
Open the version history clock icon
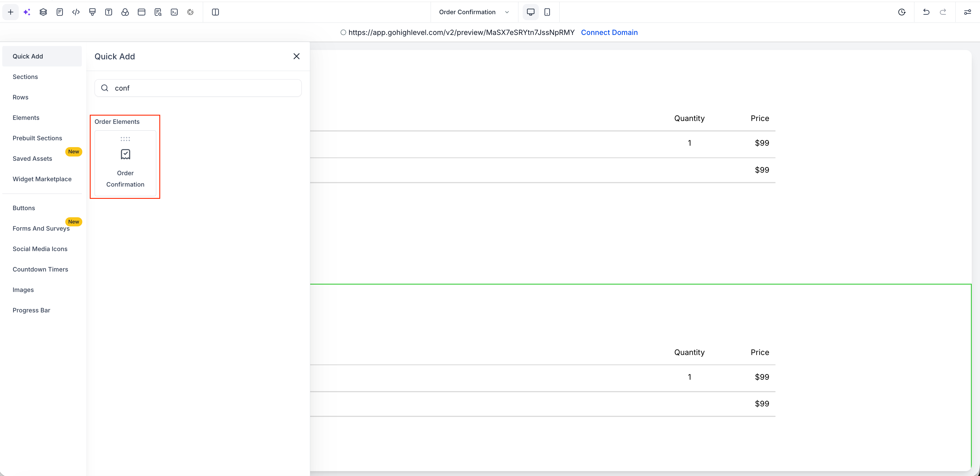point(902,12)
